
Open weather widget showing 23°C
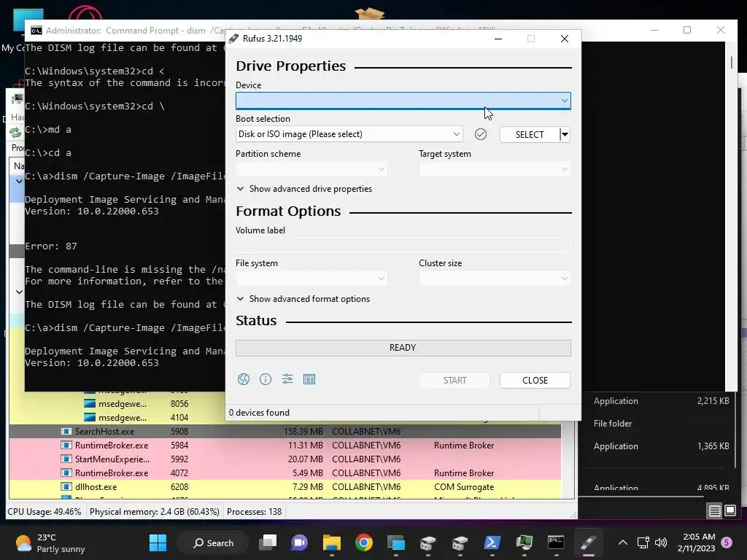[50, 542]
